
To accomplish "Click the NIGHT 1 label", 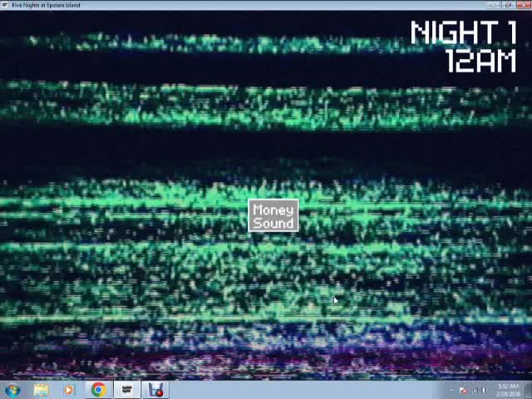I will click(464, 32).
